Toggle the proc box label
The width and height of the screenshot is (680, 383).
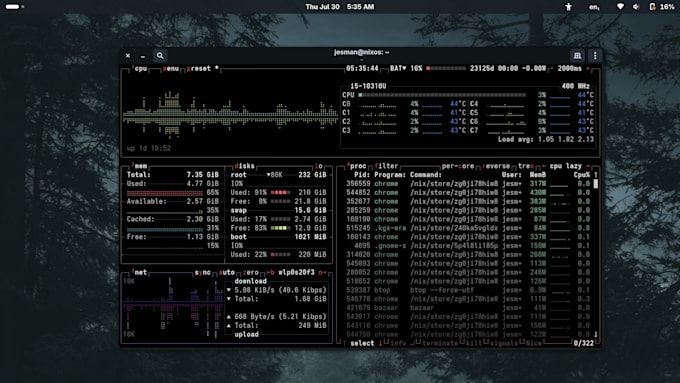[x=356, y=166]
